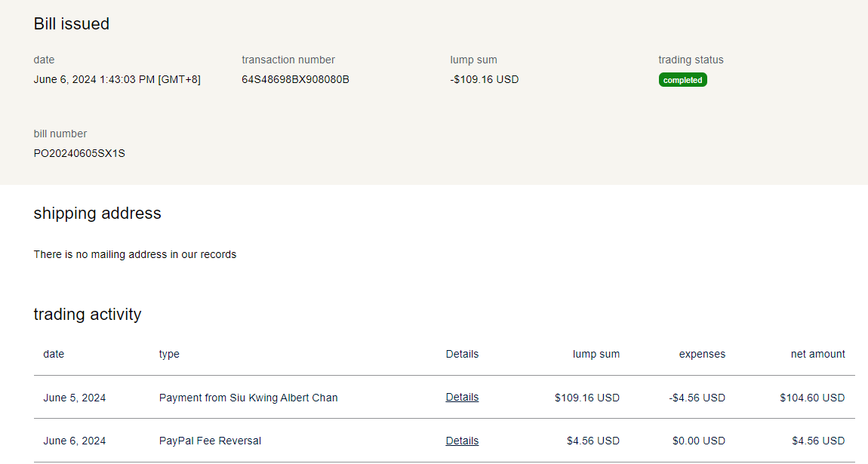This screenshot has height=464, width=868.
Task: Click the lump sum column header
Action: pos(596,354)
